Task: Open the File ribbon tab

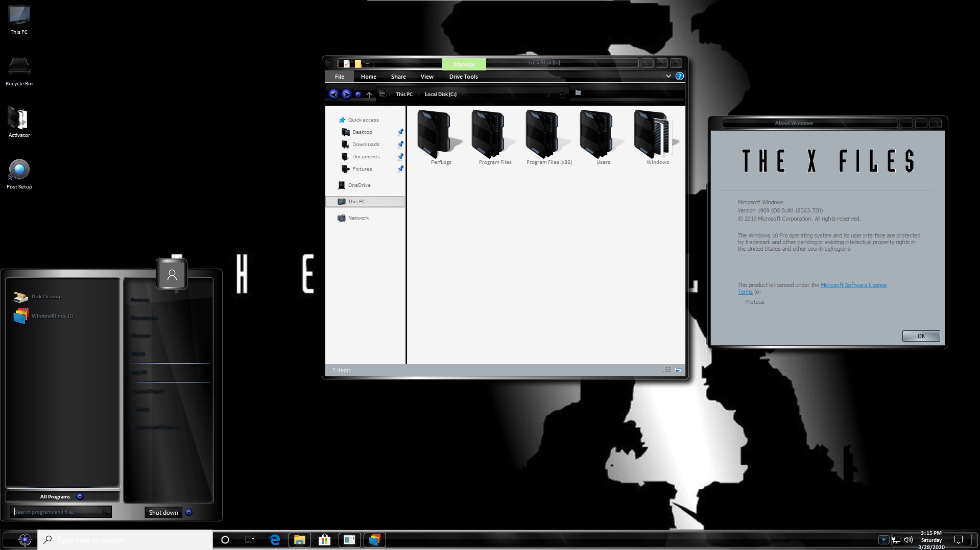Action: tap(340, 77)
